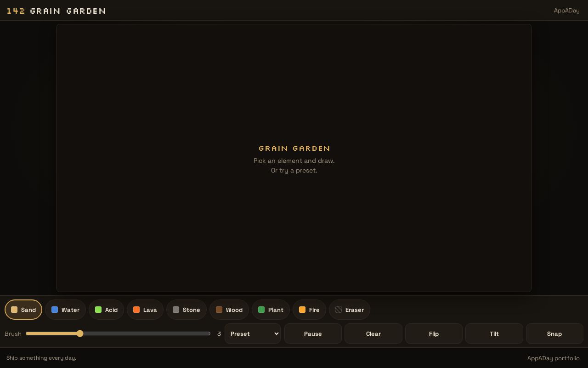
Task: Click the "Ship something every day." footer text
Action: 41,358
